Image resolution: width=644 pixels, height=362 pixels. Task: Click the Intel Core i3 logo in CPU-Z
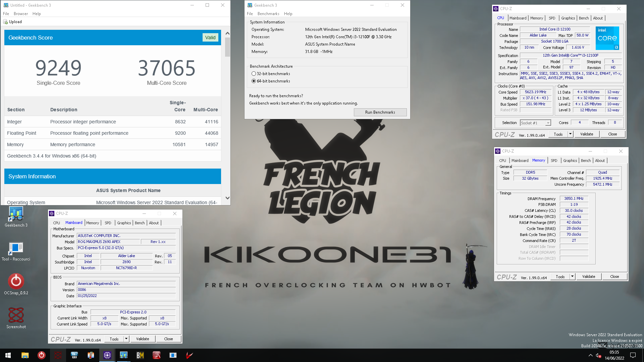pyautogui.click(x=607, y=39)
